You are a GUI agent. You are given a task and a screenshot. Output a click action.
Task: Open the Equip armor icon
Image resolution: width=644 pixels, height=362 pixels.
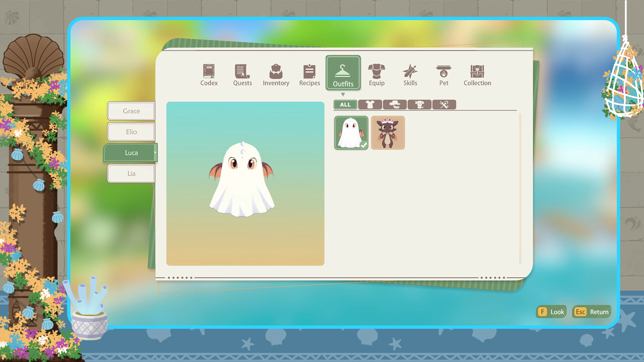click(376, 72)
